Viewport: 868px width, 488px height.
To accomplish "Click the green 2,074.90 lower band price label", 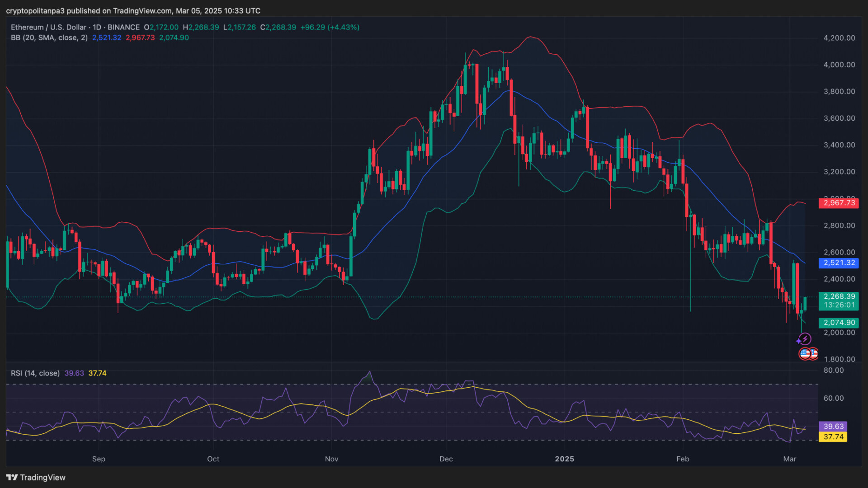I will pyautogui.click(x=839, y=323).
